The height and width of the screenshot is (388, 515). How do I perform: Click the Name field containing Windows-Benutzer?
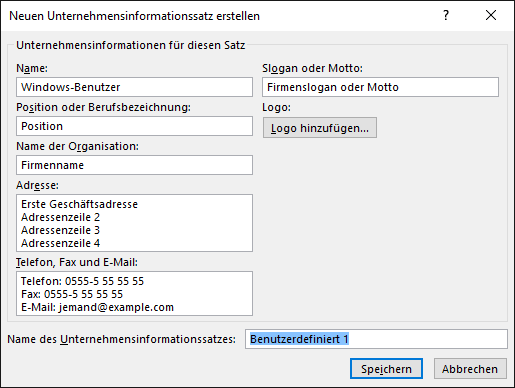(134, 87)
